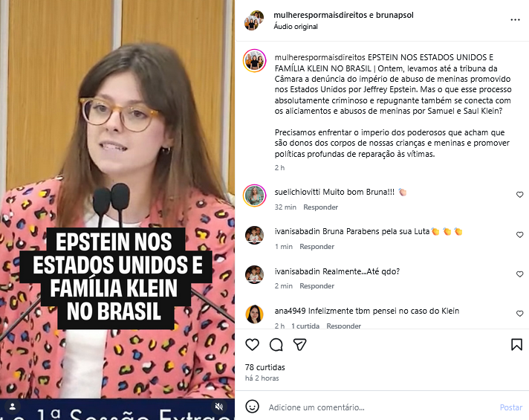This screenshot has height=420, width=529.
Task: Open comments via speech bubble icon
Action: click(x=276, y=345)
